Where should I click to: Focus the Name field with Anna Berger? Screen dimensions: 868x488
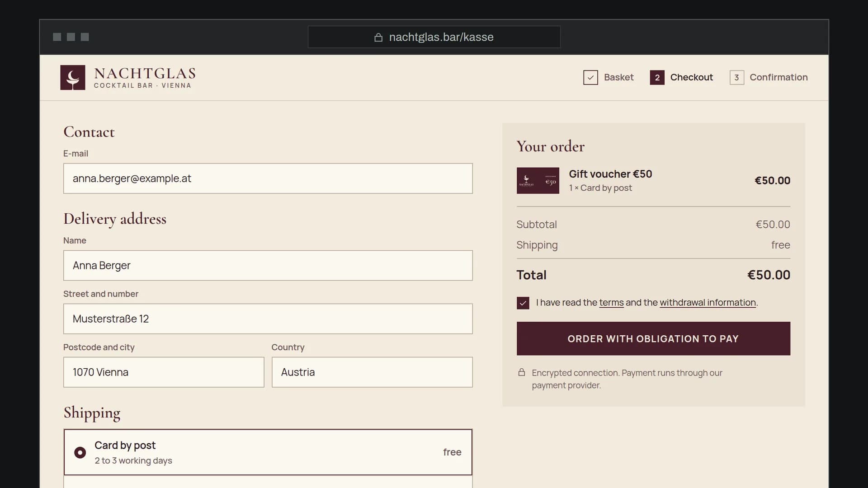click(x=268, y=265)
